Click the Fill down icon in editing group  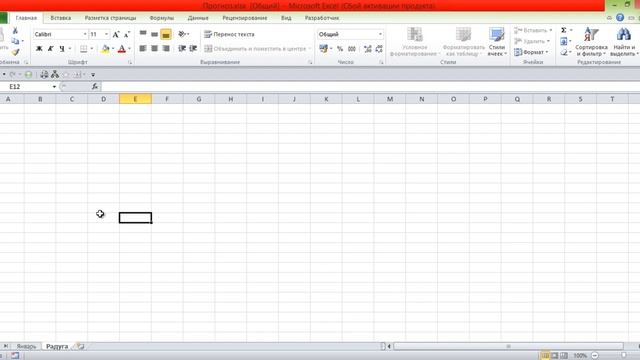[564, 41]
